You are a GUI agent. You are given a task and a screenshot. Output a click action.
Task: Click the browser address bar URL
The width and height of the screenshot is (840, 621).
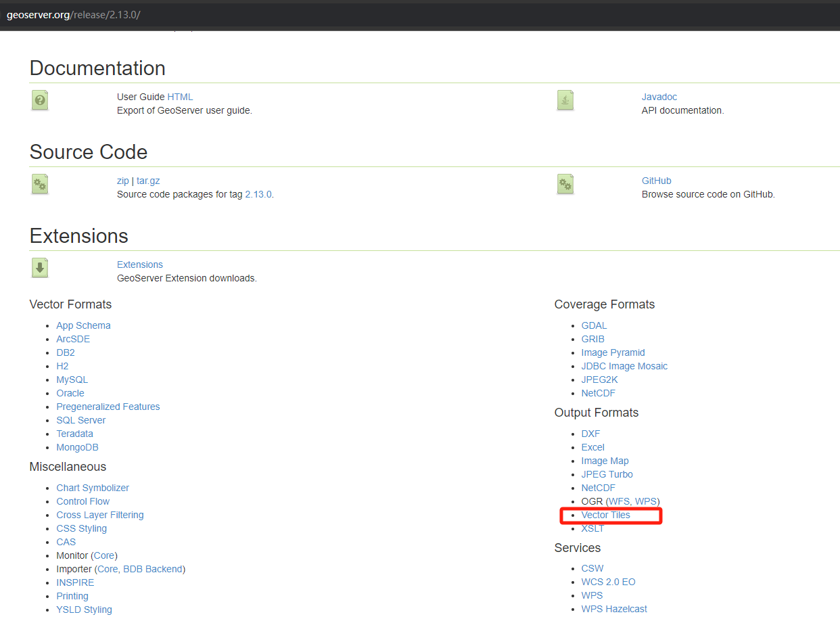[x=73, y=15]
